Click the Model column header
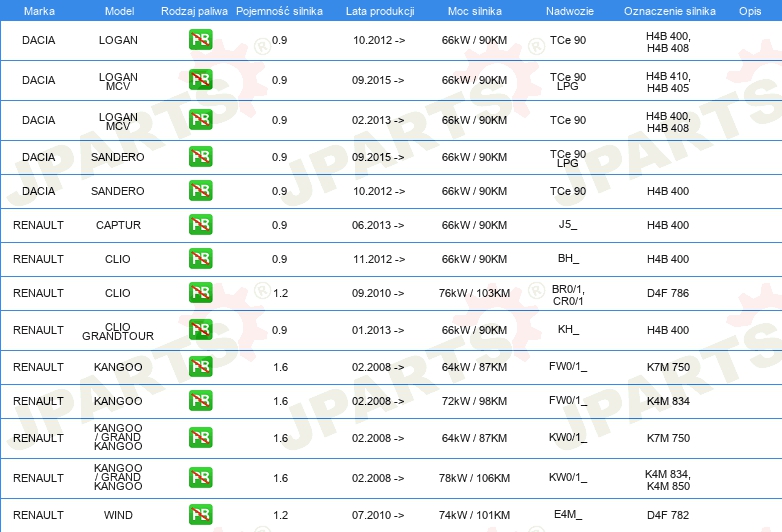Image resolution: width=782 pixels, height=532 pixels. click(x=120, y=11)
